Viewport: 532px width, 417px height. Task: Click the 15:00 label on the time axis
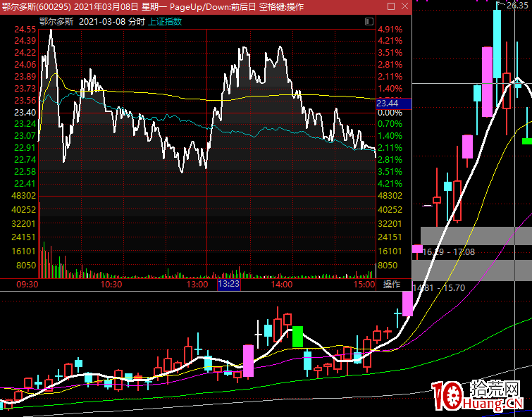364,285
